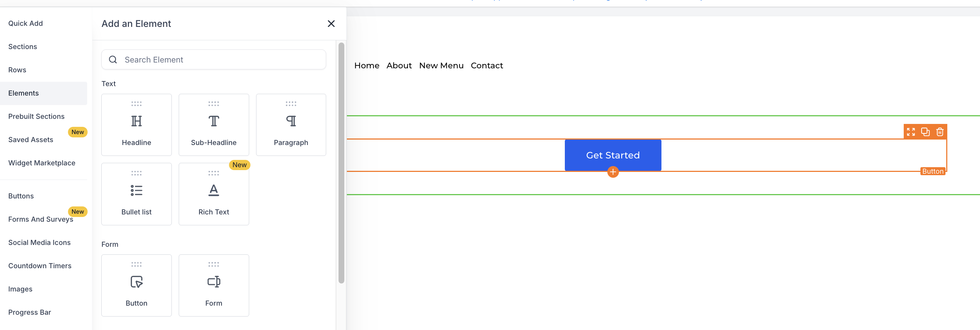Navigate to the About menu item

399,65
